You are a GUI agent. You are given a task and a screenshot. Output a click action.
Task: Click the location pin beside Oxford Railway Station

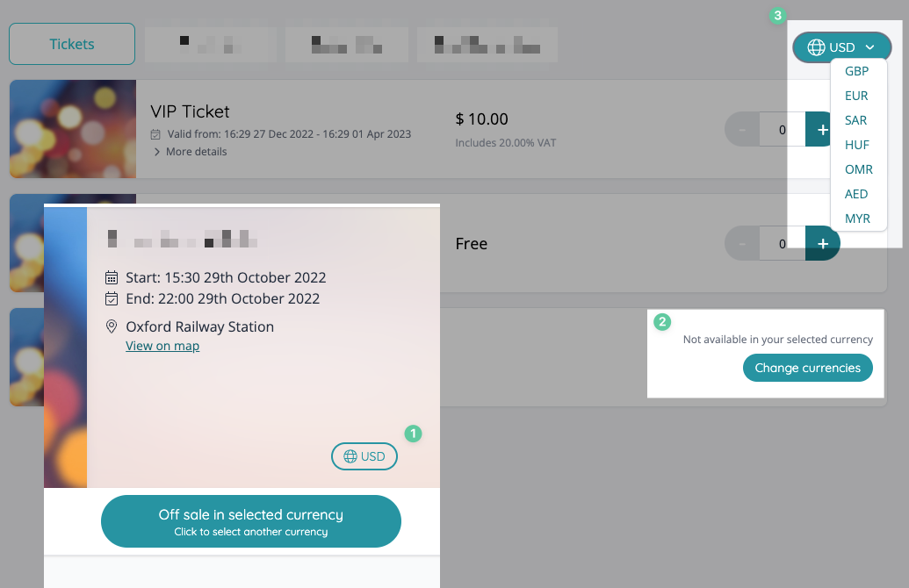(x=112, y=326)
